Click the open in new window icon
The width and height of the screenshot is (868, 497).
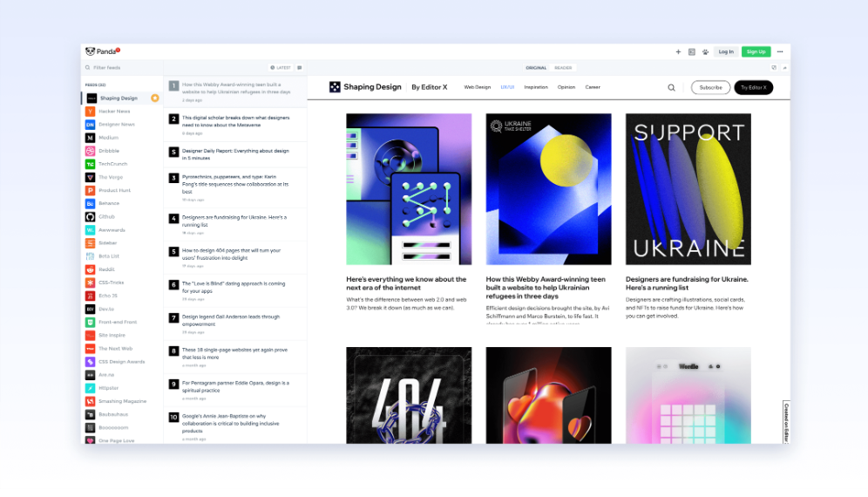[774, 68]
